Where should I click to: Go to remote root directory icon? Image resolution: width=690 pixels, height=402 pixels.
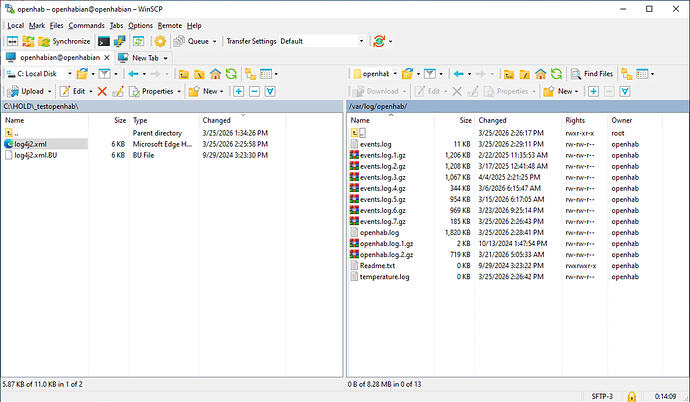pos(525,74)
